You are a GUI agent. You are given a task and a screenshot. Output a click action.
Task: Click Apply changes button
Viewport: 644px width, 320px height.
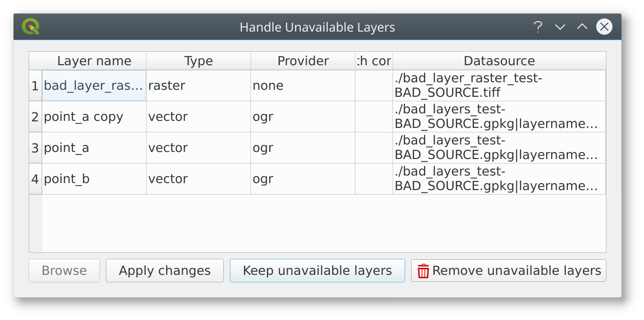[x=165, y=271]
